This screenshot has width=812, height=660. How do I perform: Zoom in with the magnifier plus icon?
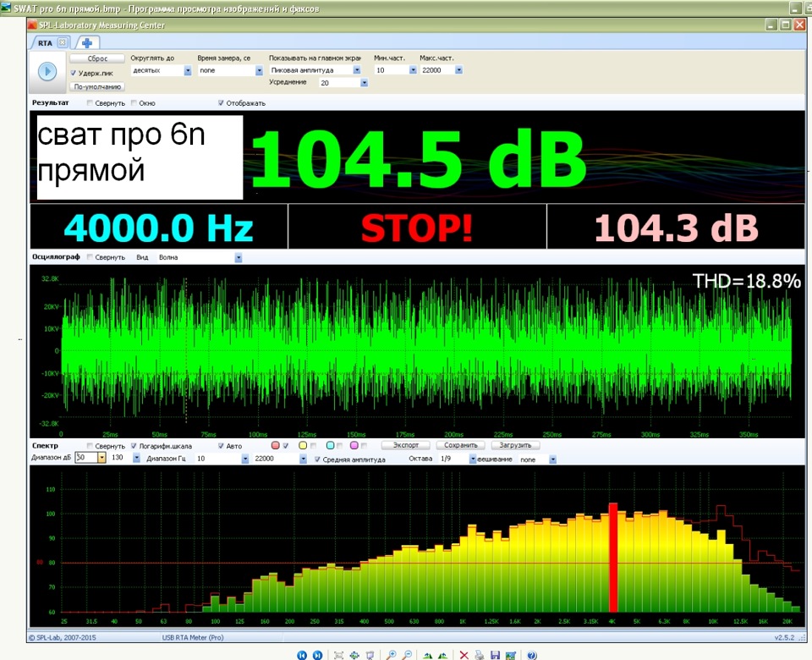[x=391, y=655]
